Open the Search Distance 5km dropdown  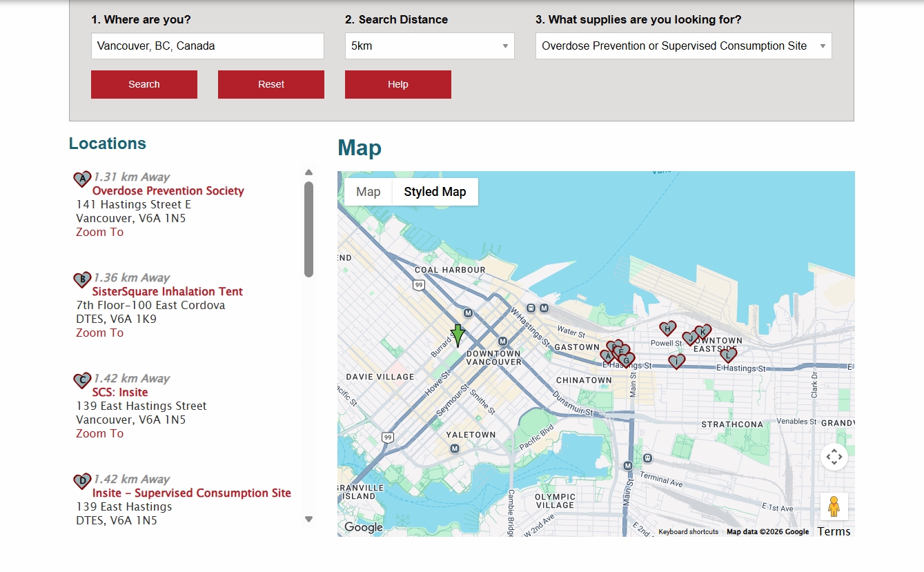tap(430, 46)
